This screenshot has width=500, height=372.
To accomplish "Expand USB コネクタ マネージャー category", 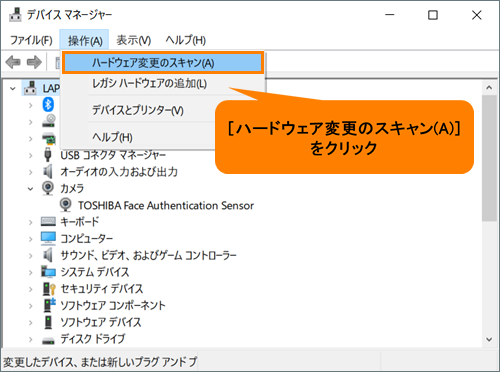I will coord(31,155).
